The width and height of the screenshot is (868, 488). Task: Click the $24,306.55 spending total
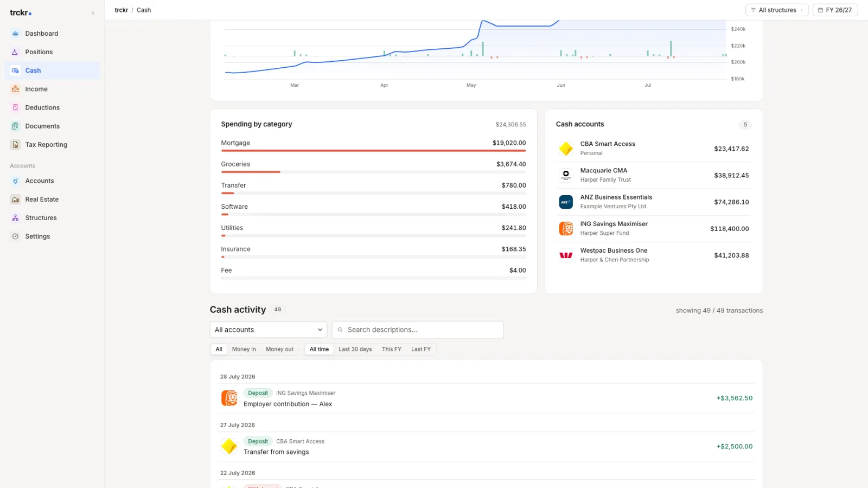coord(510,125)
